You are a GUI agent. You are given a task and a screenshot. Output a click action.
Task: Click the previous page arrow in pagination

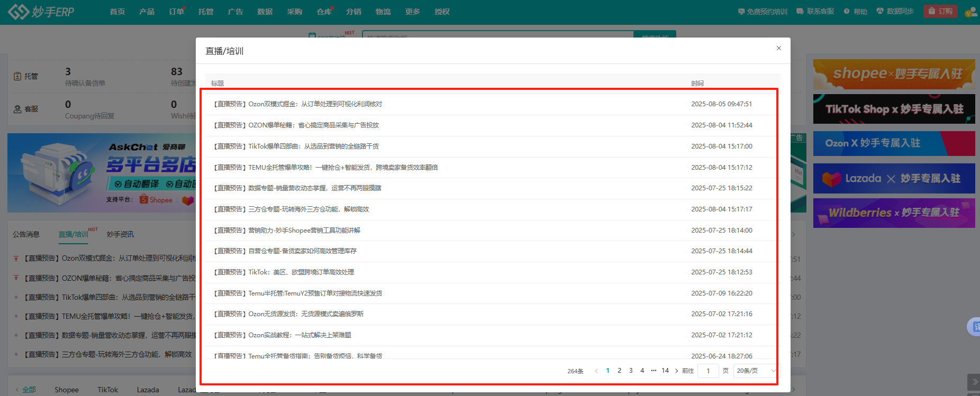point(596,371)
